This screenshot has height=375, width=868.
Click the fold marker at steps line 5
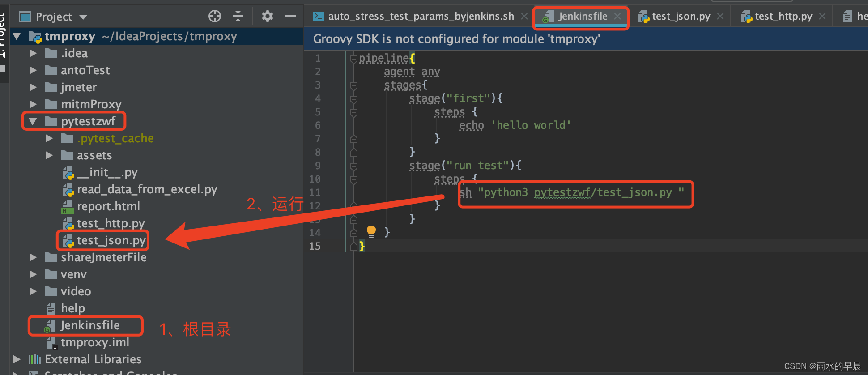354,112
